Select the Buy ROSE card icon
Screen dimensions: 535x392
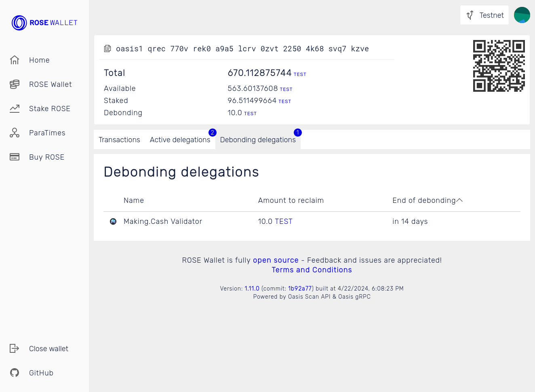point(15,157)
